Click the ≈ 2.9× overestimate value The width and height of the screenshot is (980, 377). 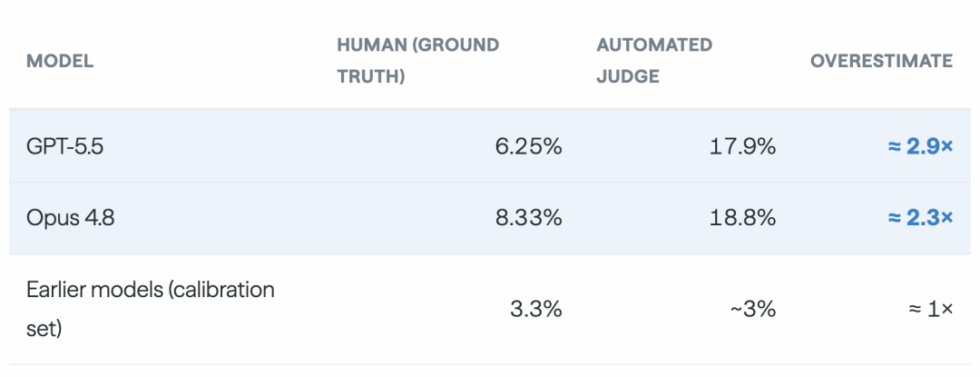pos(921,147)
